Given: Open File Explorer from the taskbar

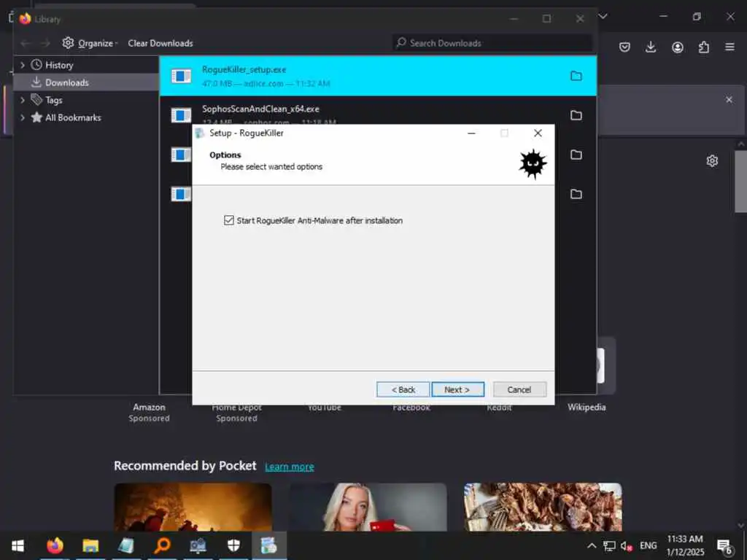Looking at the screenshot, I should (90, 545).
